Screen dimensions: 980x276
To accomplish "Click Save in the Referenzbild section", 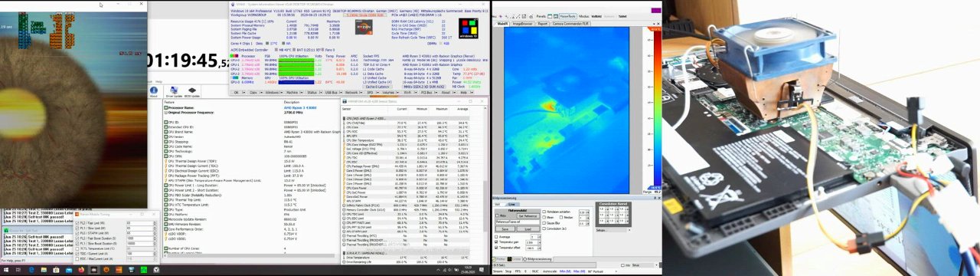I will click(x=505, y=228).
